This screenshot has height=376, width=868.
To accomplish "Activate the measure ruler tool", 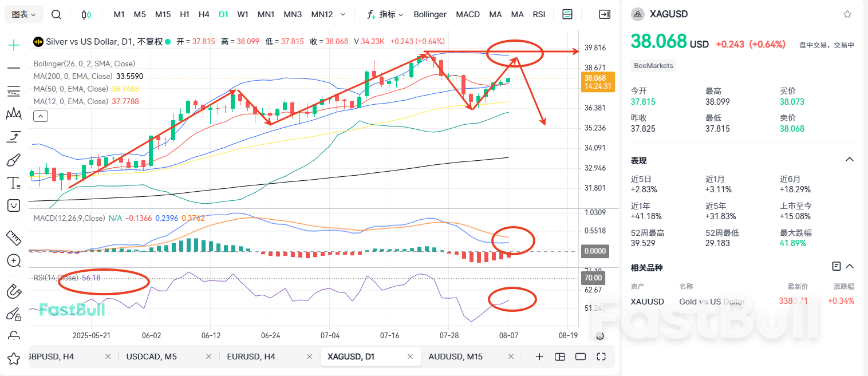I will tap(14, 238).
